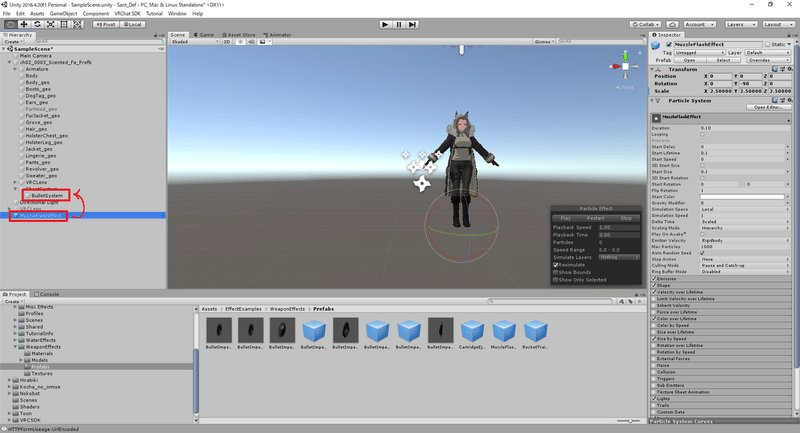Open the Shaded draw mode dropdown
Image resolution: width=800 pixels, height=433 pixels.
pos(194,42)
